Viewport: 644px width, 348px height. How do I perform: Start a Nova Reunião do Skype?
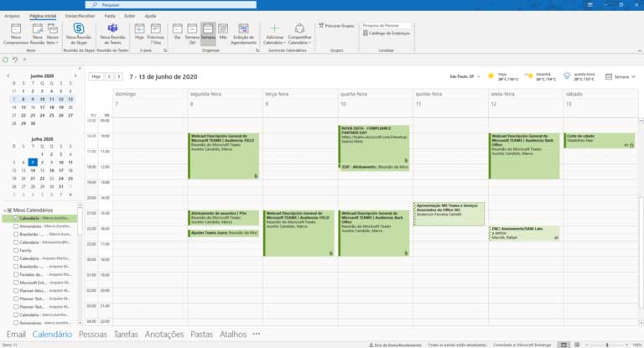(79, 34)
